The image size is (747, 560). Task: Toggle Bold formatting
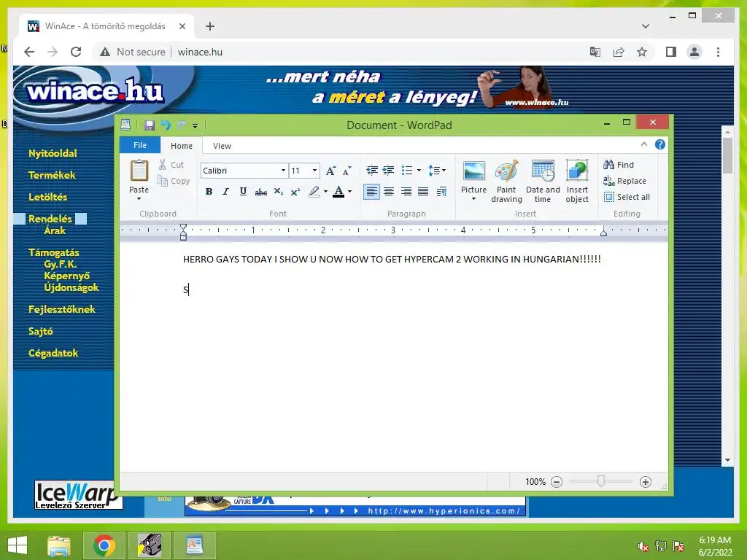click(x=209, y=192)
